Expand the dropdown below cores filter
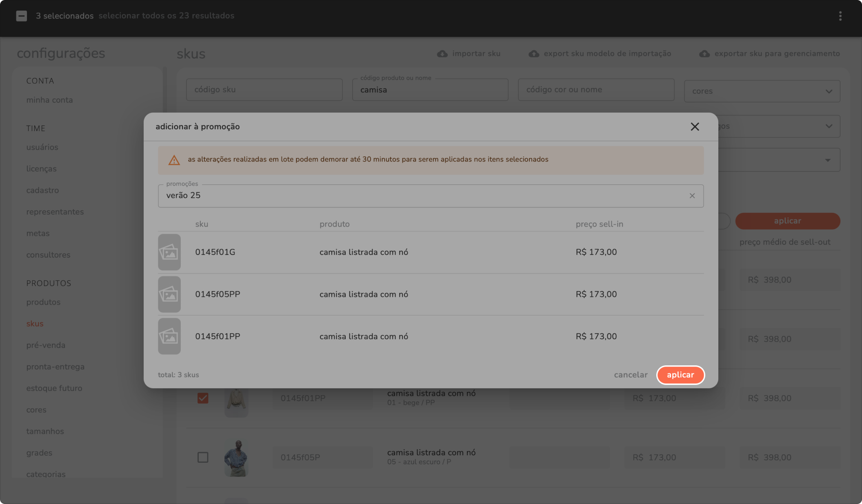Screen dimensions: 862x504 pos(828,126)
